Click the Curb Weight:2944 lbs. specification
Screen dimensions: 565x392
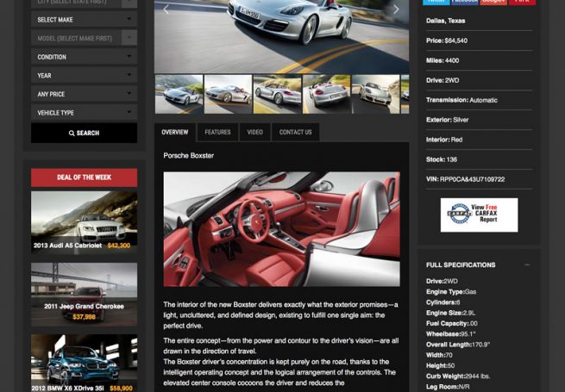point(458,376)
